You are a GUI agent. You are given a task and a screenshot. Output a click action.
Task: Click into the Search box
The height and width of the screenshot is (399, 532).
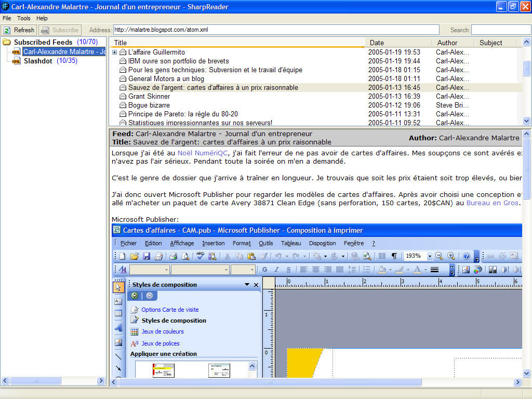[501, 30]
